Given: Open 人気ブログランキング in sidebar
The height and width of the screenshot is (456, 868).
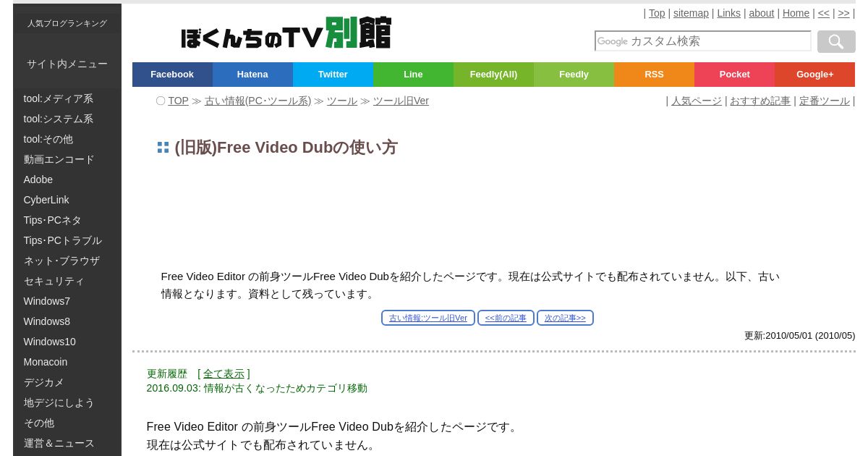Looking at the screenshot, I should (x=67, y=23).
